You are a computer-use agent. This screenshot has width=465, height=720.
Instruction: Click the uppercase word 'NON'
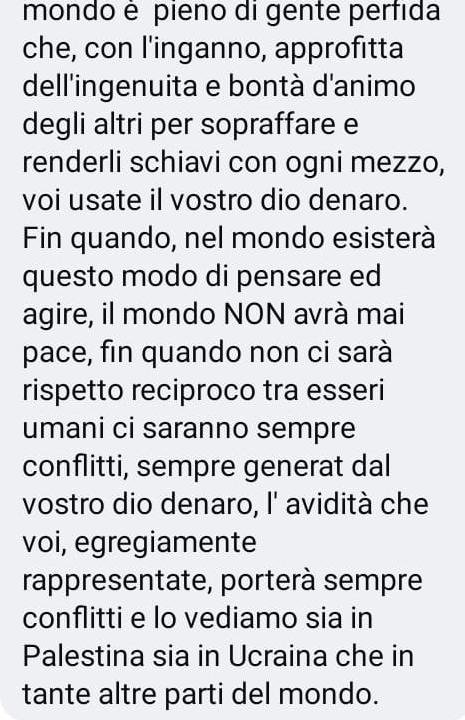click(x=255, y=315)
